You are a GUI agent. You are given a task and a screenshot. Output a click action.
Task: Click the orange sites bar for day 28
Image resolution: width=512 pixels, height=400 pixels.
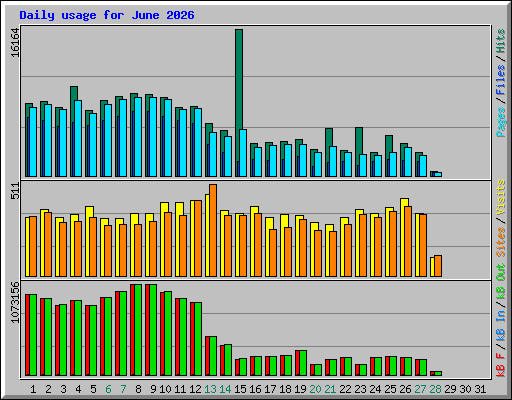click(x=438, y=266)
